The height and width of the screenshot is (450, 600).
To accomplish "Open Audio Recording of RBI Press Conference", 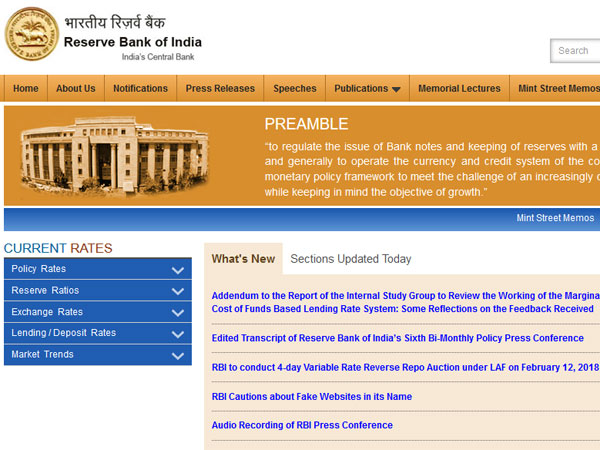I will click(302, 425).
